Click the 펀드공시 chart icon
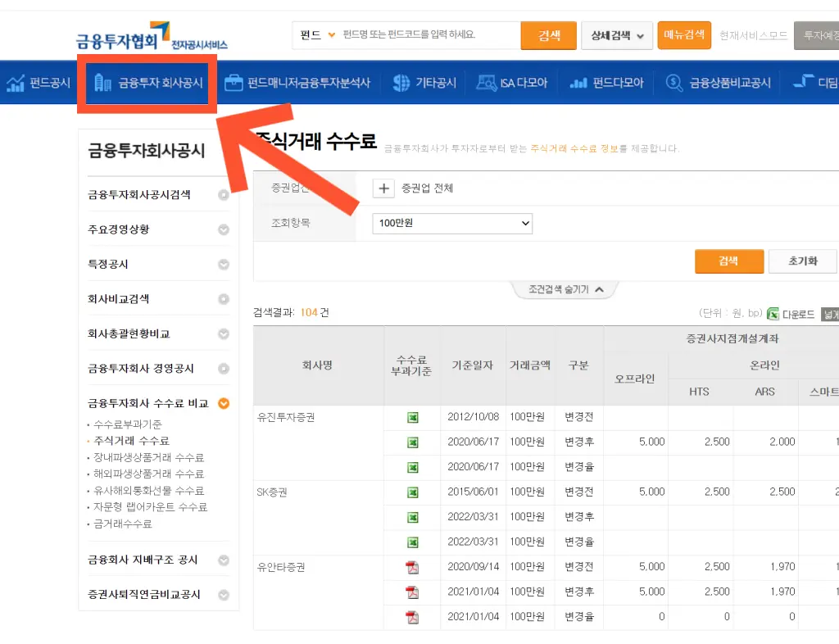The width and height of the screenshot is (839, 644). point(16,83)
